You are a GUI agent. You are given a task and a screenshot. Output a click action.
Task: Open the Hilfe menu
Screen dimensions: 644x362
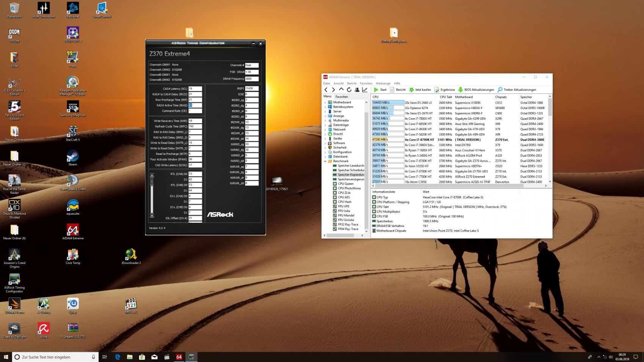point(397,83)
